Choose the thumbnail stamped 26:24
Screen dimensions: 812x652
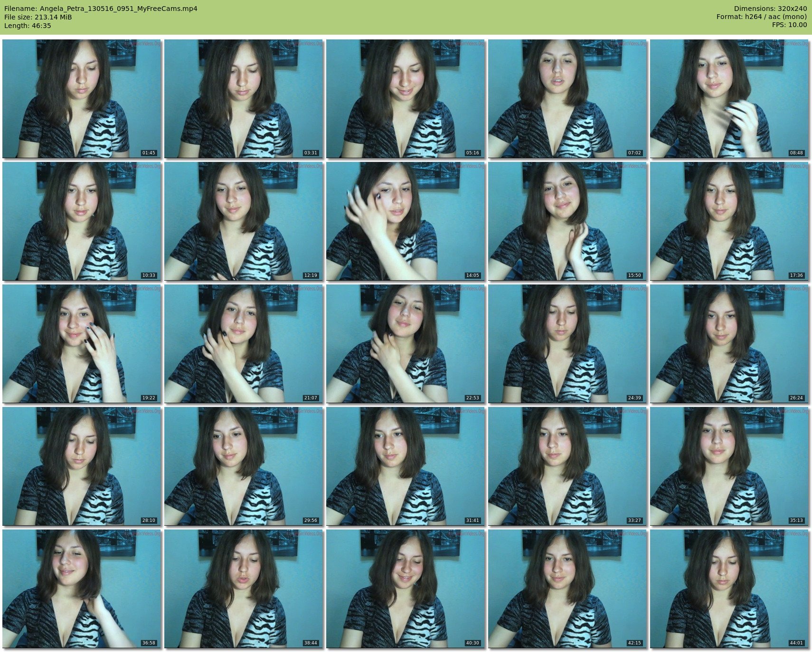[x=729, y=344]
